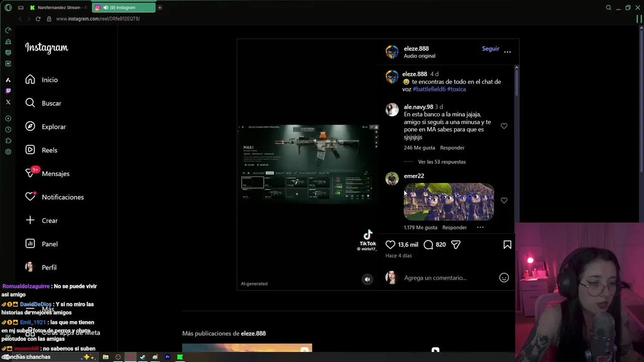The image size is (644, 362).
Task: Click the Instagram logo
Action: 46,48
